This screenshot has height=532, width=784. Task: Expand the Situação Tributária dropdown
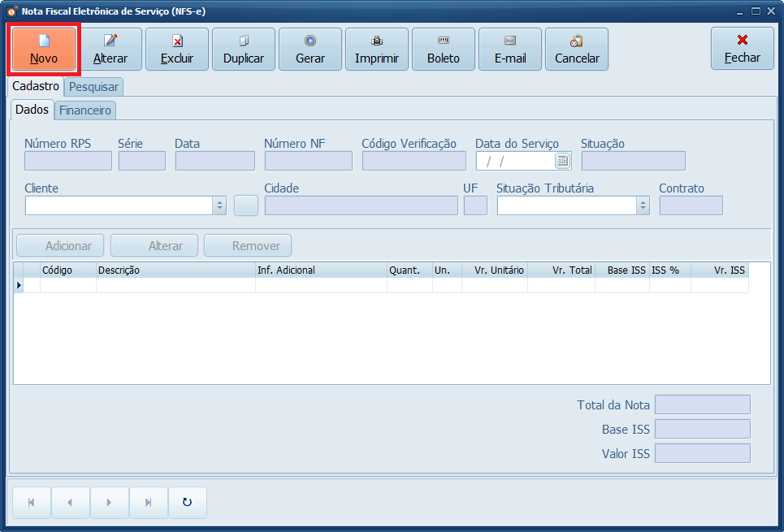[x=643, y=205]
